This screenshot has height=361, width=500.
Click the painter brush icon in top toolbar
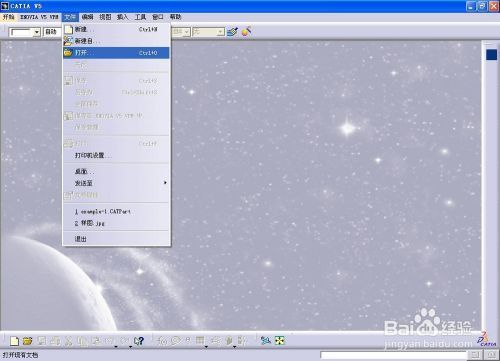point(232,32)
